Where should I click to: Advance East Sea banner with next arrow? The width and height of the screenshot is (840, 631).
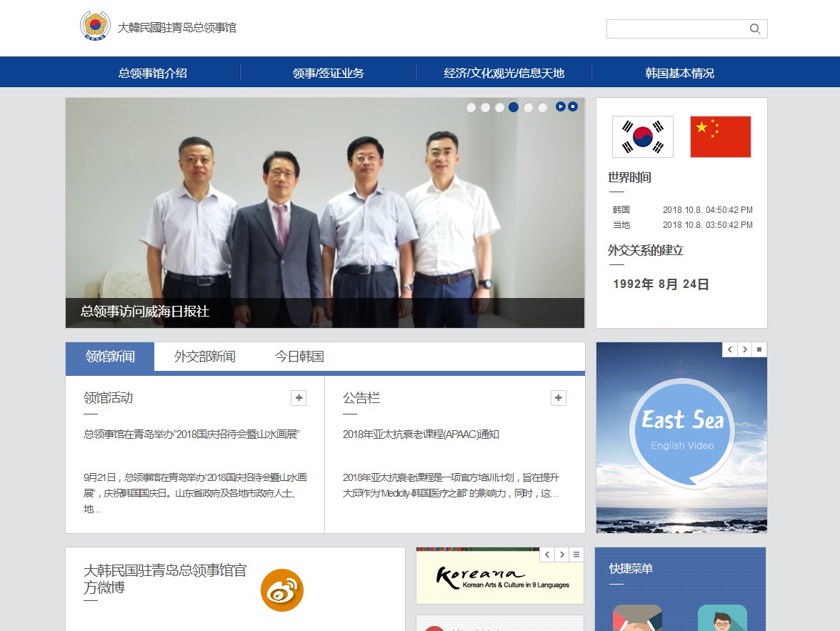click(744, 349)
